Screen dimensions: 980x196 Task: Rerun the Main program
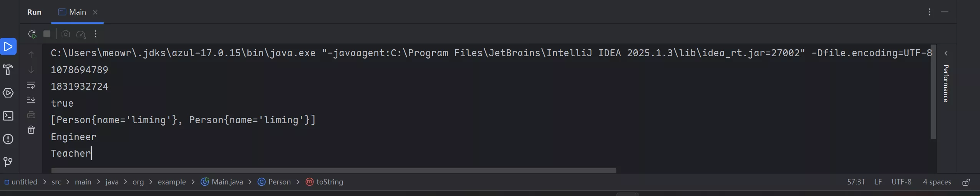point(32,34)
